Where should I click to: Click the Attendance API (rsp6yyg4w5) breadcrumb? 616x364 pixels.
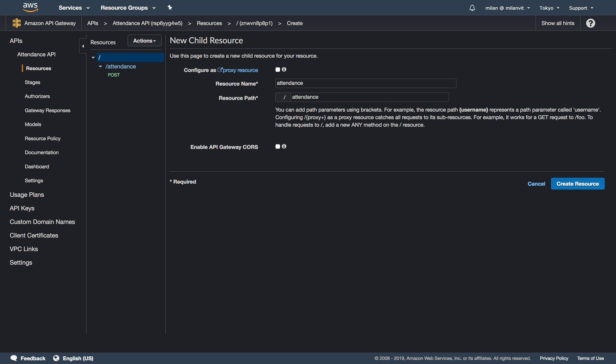tap(148, 23)
